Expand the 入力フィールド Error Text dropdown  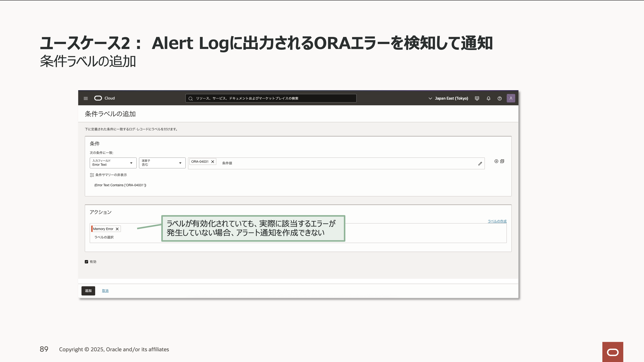click(x=113, y=163)
